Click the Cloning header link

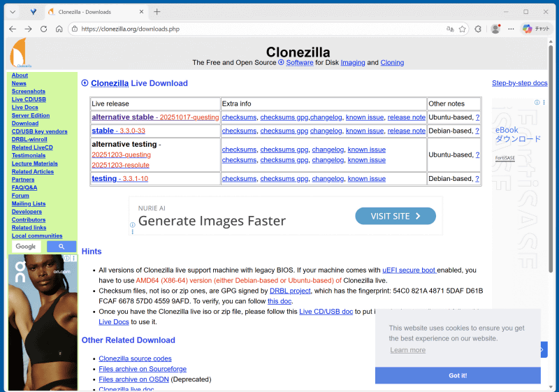pos(392,63)
